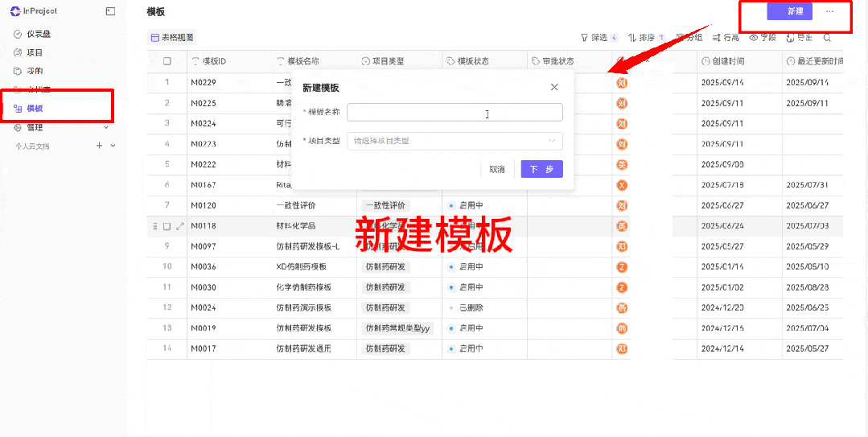Click the 导出 export tool
The image size is (868, 437).
pyautogui.click(x=799, y=38)
